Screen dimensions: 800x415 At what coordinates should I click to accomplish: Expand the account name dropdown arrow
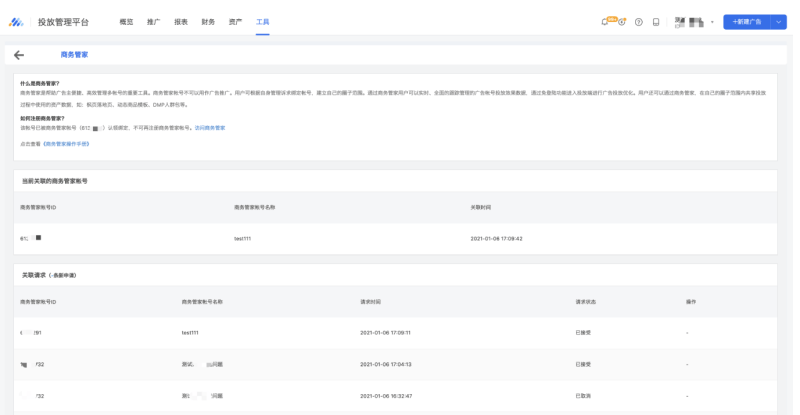point(712,22)
